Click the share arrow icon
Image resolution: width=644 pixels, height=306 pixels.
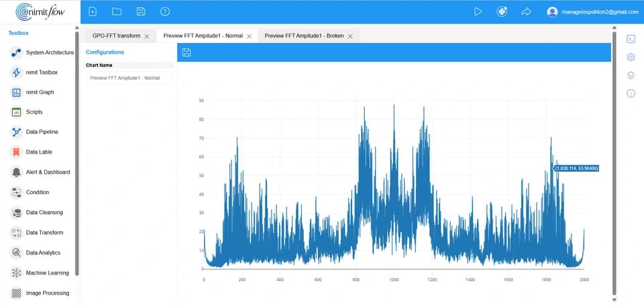tap(526, 11)
